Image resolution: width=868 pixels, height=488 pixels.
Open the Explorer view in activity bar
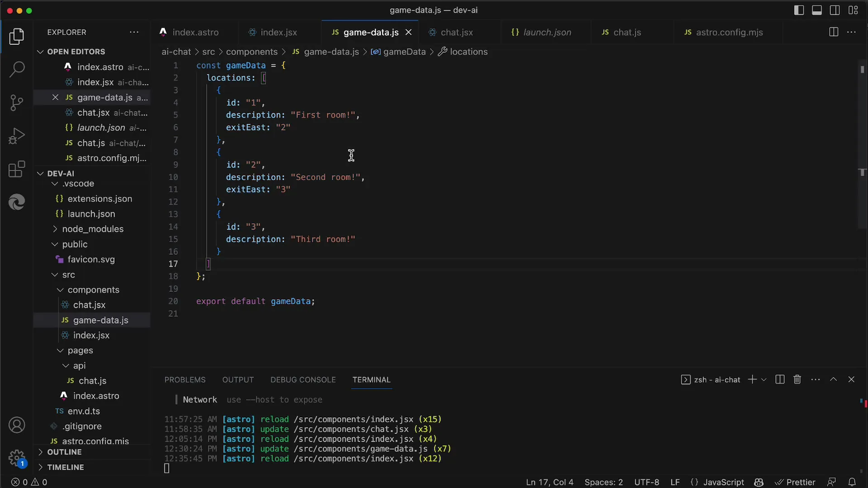(17, 36)
